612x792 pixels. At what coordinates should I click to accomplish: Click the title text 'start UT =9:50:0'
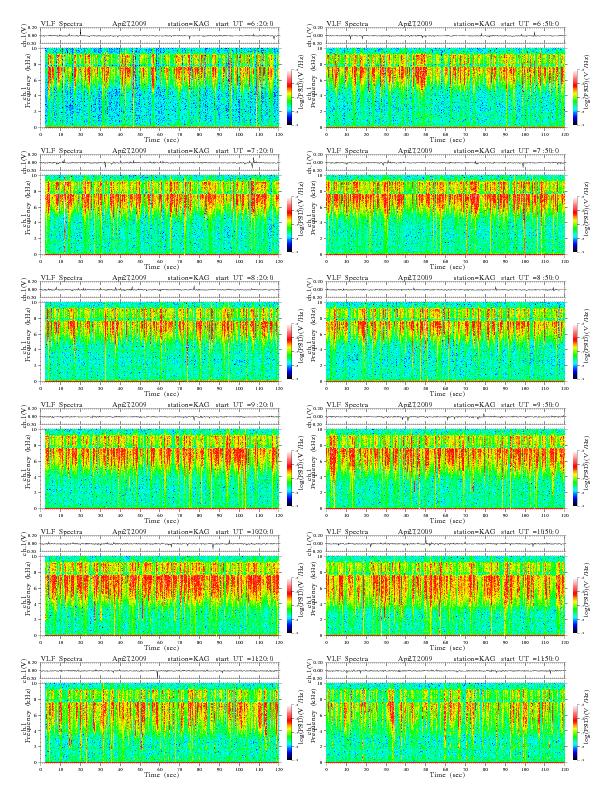pyautogui.click(x=530, y=405)
